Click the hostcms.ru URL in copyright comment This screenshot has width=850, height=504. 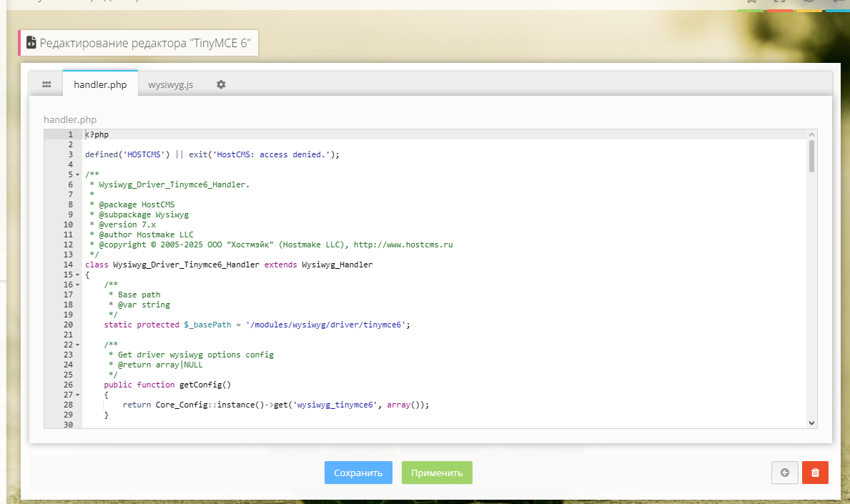pos(403,244)
